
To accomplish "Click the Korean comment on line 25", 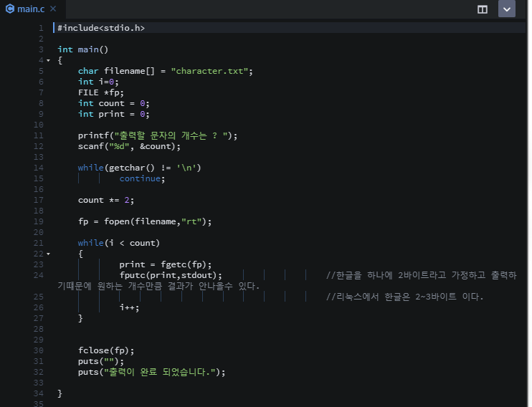I will pos(404,297).
